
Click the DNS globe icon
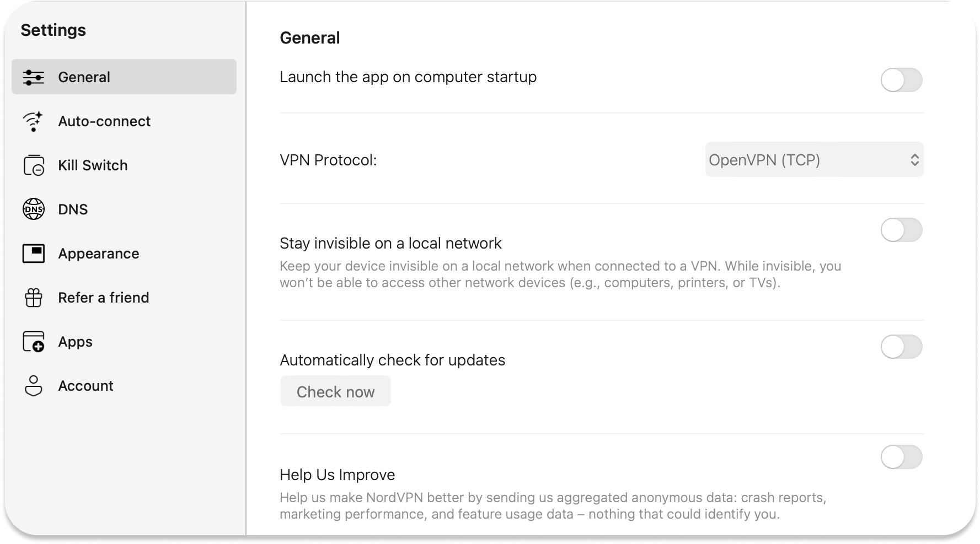34,209
